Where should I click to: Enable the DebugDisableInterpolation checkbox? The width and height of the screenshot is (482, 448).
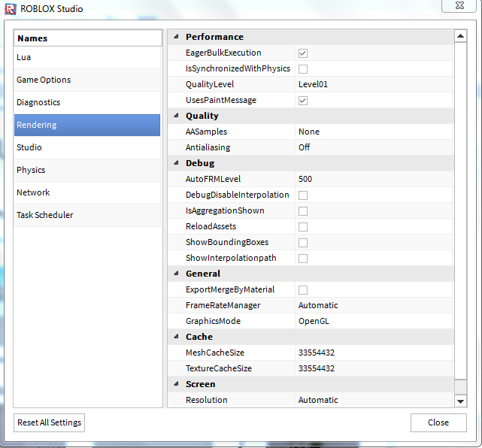coord(303,195)
